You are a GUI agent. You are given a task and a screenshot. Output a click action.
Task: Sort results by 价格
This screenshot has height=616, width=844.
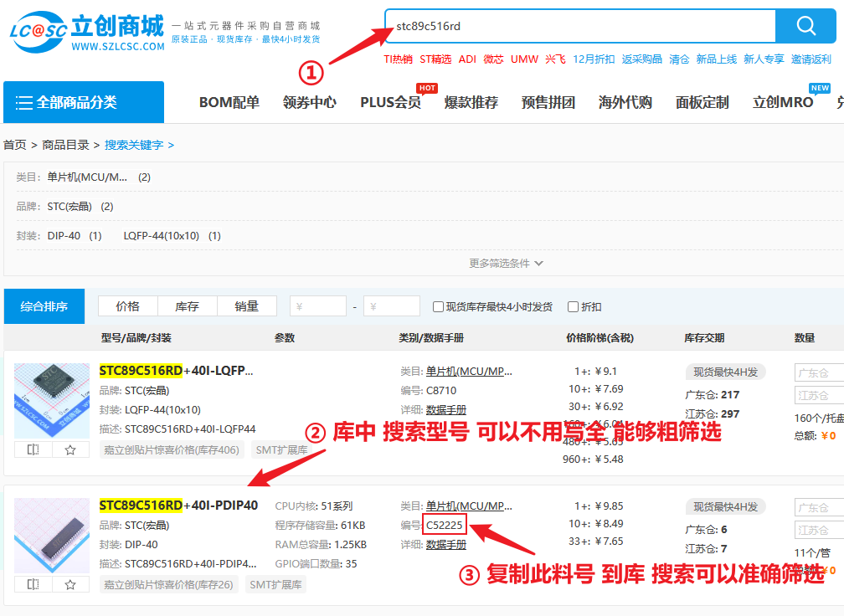[127, 306]
